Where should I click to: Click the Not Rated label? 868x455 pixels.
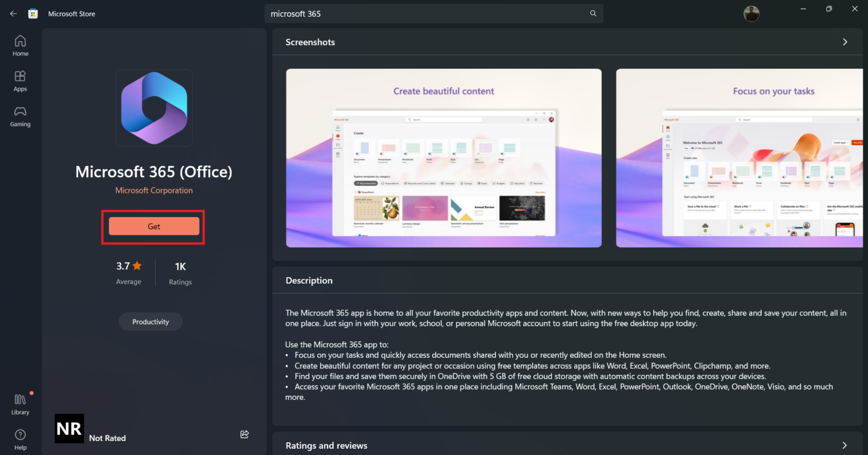[108, 438]
